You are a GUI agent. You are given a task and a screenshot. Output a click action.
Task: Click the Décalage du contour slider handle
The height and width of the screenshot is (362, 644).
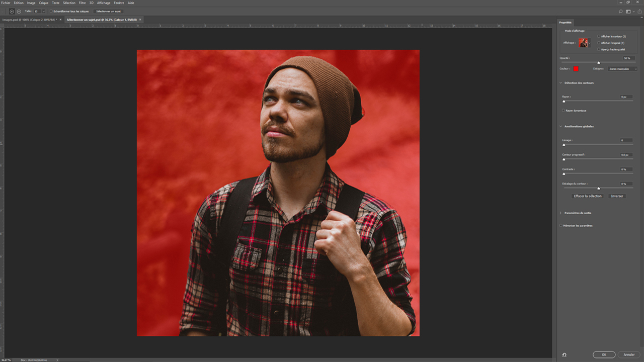599,189
